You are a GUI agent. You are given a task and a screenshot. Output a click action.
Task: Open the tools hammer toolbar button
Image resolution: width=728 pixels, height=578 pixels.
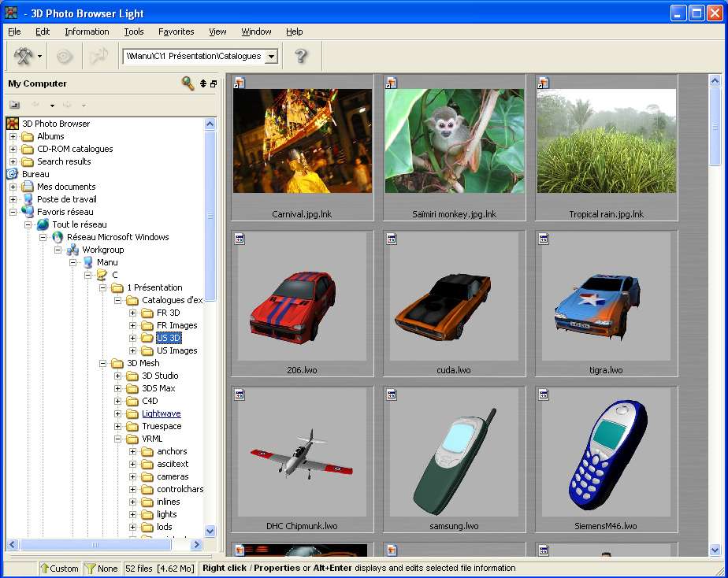tap(23, 56)
